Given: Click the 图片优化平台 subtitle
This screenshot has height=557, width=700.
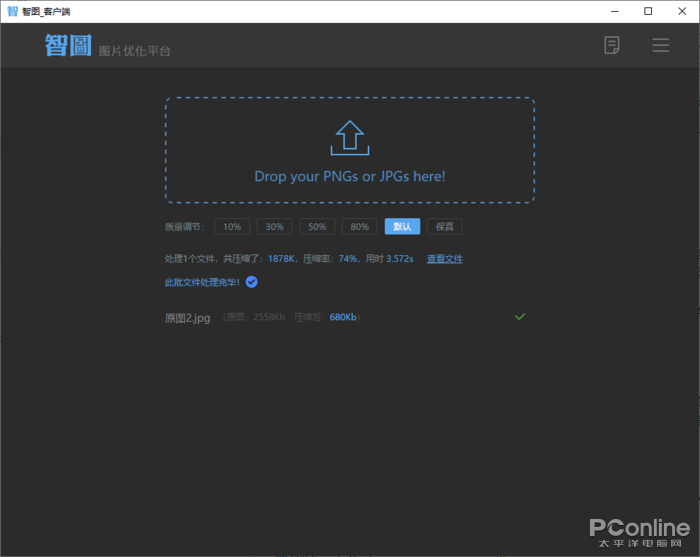Looking at the screenshot, I should click(134, 51).
